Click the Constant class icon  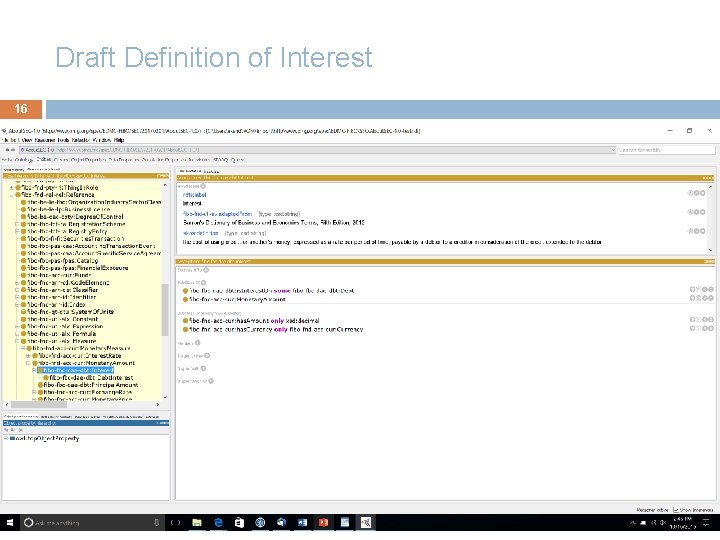click(x=23, y=319)
